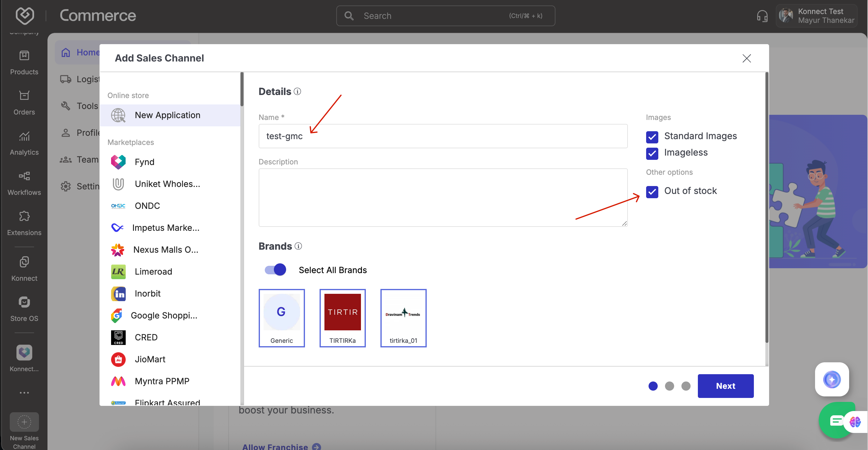This screenshot has width=868, height=450.
Task: Click the Brands info icon
Action: [x=298, y=246]
